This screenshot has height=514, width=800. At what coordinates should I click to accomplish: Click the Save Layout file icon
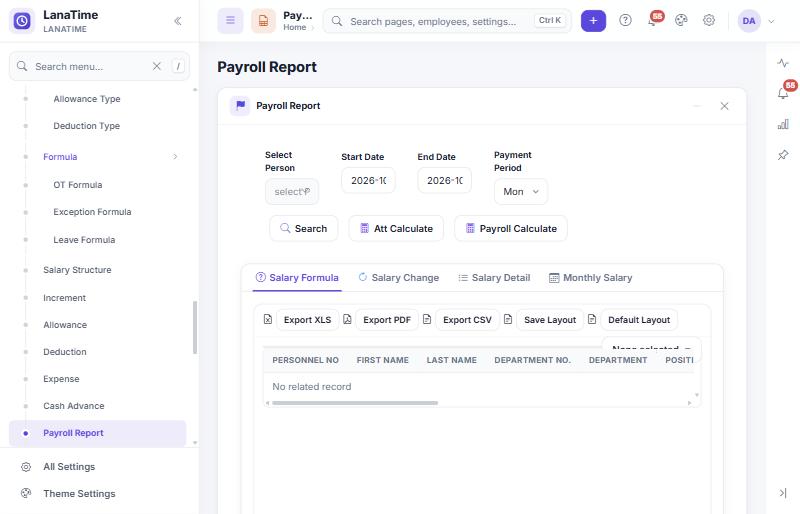tap(508, 320)
